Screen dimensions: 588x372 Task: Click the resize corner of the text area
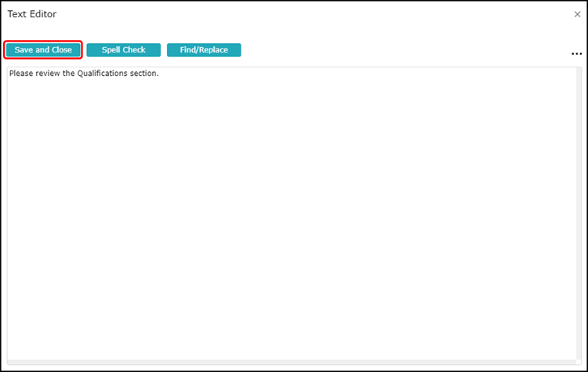(579, 363)
